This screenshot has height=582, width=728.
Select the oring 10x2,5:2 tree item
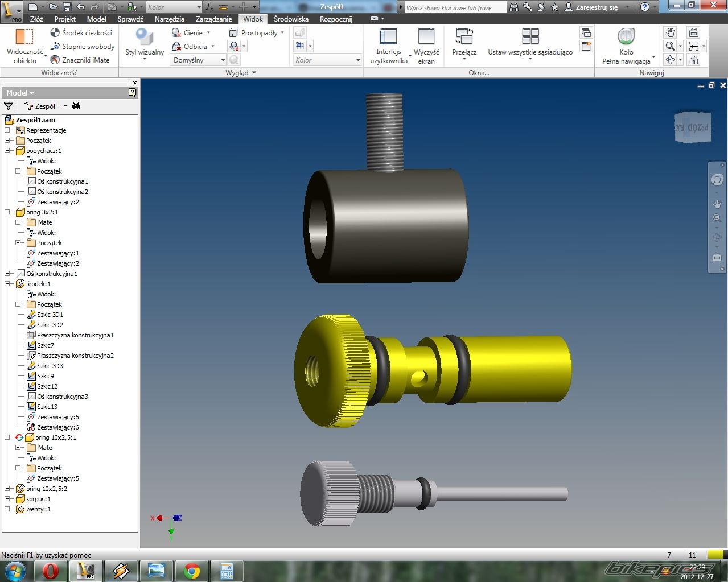[x=47, y=489]
